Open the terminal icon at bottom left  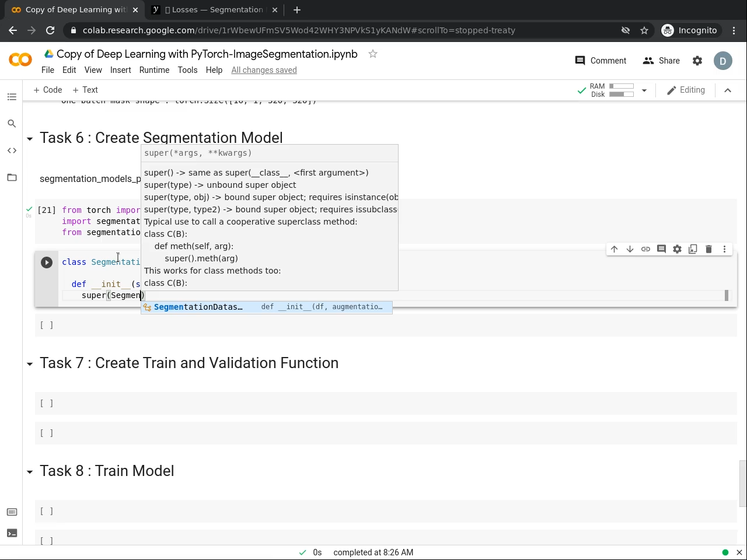tap(12, 533)
